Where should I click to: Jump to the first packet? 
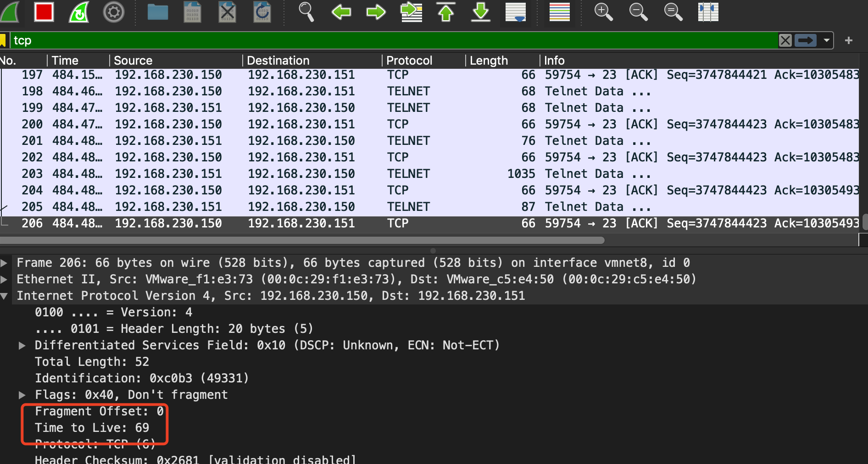(446, 11)
